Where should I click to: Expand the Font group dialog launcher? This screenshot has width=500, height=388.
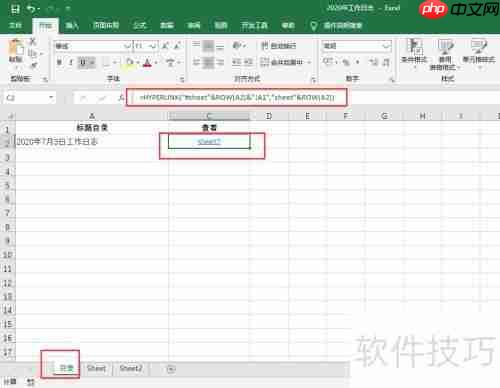click(x=182, y=80)
